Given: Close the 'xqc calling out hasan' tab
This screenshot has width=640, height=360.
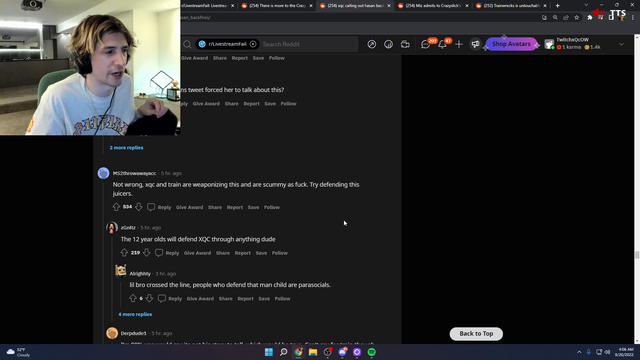Looking at the screenshot, I should point(389,6).
